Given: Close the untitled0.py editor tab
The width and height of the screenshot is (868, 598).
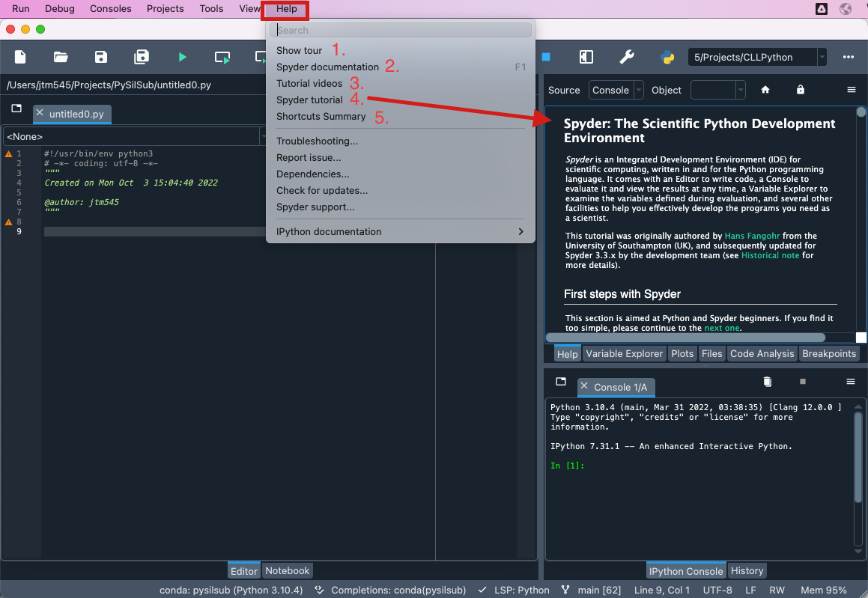Looking at the screenshot, I should (40, 113).
